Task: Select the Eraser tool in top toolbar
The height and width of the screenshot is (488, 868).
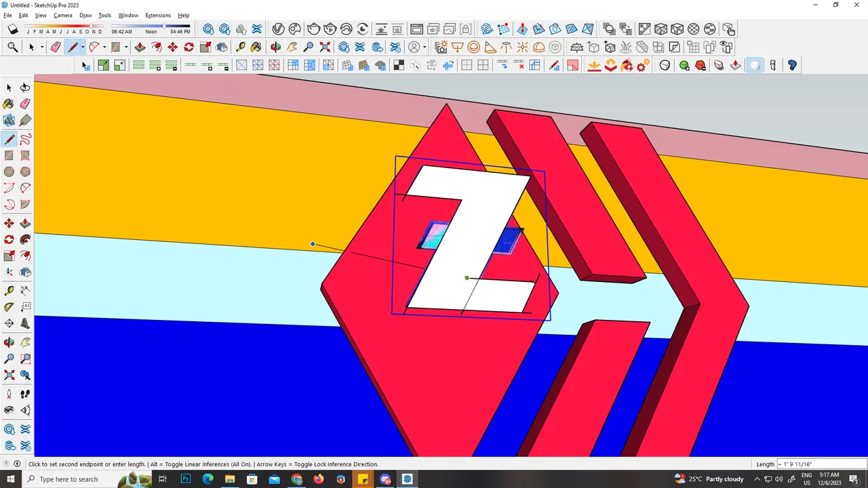Action: tap(56, 47)
